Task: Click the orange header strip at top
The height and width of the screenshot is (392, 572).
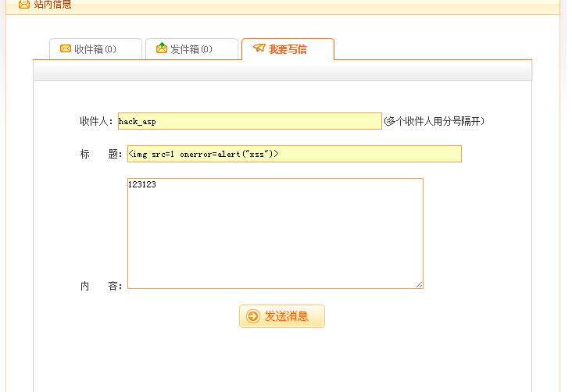Action: pos(283,6)
